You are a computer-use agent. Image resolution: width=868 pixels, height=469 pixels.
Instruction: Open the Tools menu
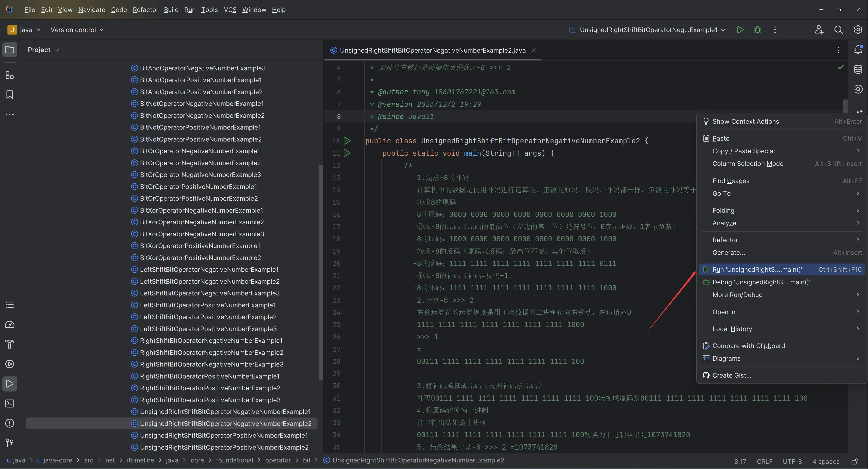tap(209, 10)
